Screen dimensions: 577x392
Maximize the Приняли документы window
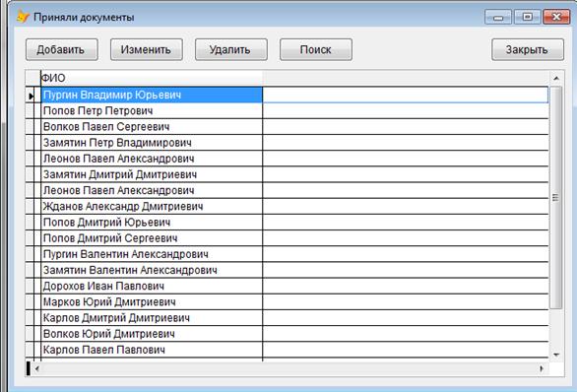pos(527,18)
